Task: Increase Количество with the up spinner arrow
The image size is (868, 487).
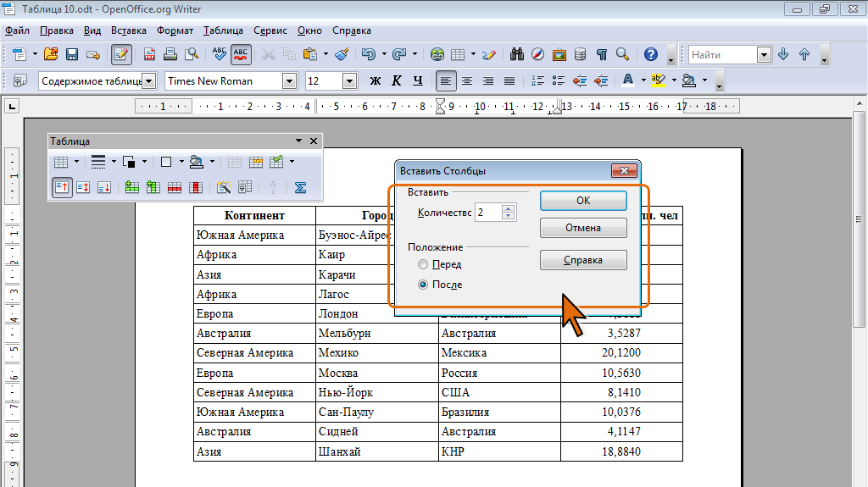Action: tap(509, 208)
